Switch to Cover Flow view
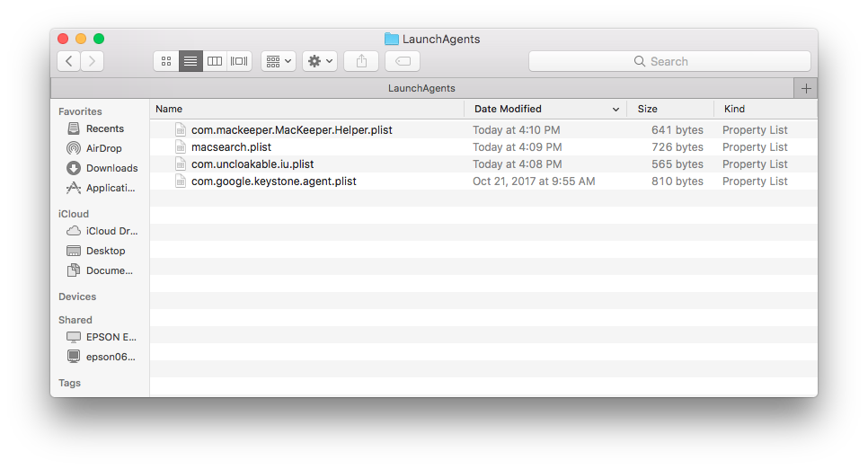The image size is (868, 469). (x=239, y=61)
